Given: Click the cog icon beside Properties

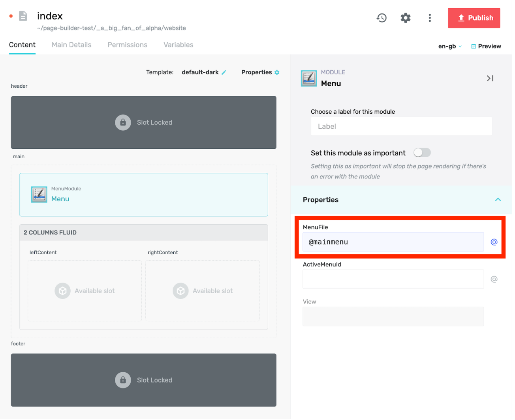Looking at the screenshot, I should (x=277, y=72).
